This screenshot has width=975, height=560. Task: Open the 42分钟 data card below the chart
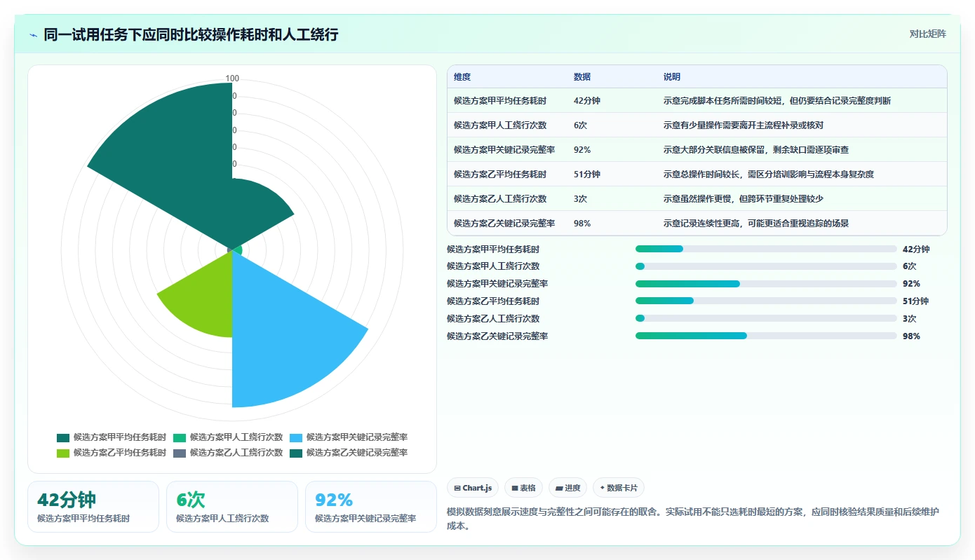(x=93, y=507)
